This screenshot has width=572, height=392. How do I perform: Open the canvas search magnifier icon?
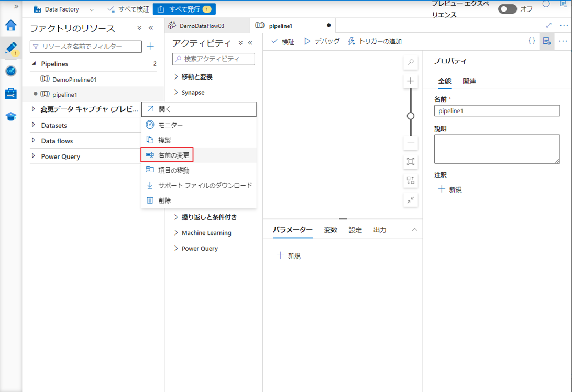(x=411, y=62)
